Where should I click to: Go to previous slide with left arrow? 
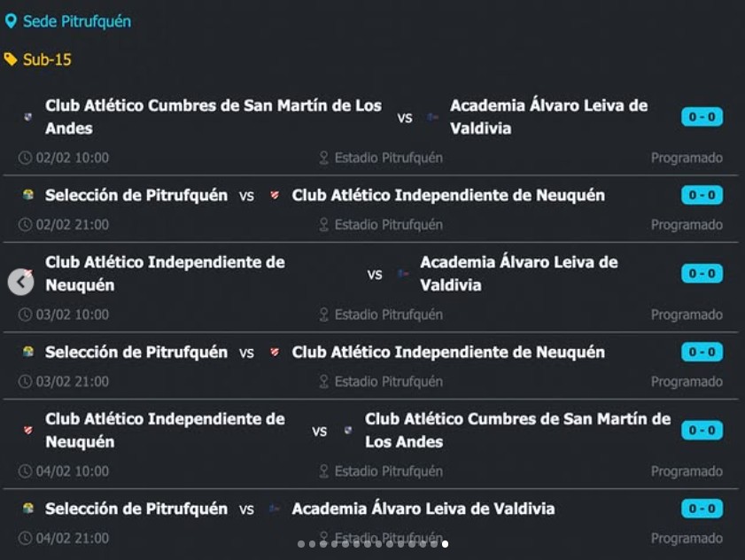click(20, 283)
